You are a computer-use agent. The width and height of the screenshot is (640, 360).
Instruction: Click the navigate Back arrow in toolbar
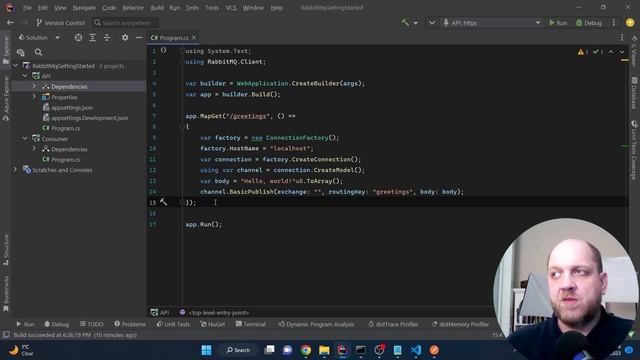click(x=10, y=23)
